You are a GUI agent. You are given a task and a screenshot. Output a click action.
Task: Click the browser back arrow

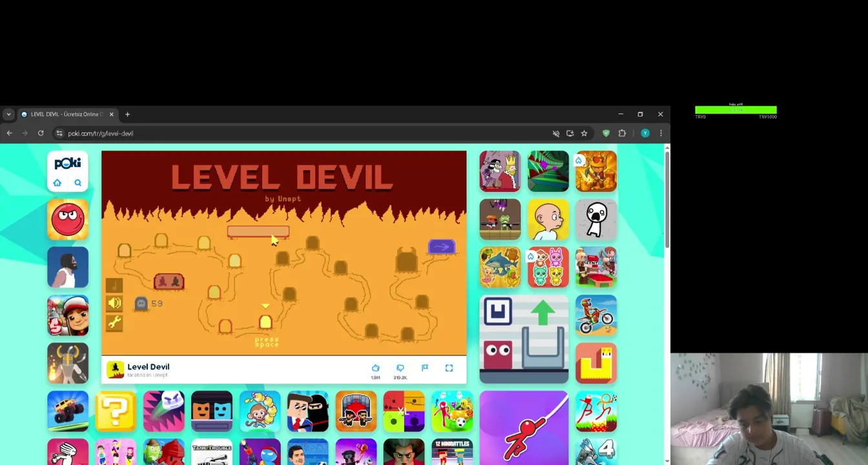coord(9,133)
